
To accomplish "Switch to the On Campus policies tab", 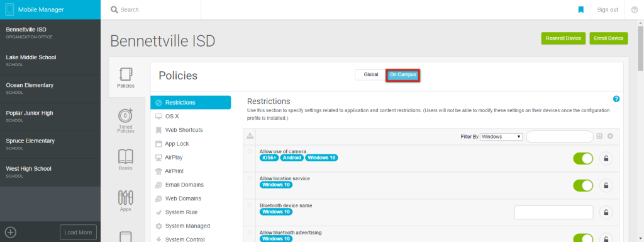I will pos(403,75).
